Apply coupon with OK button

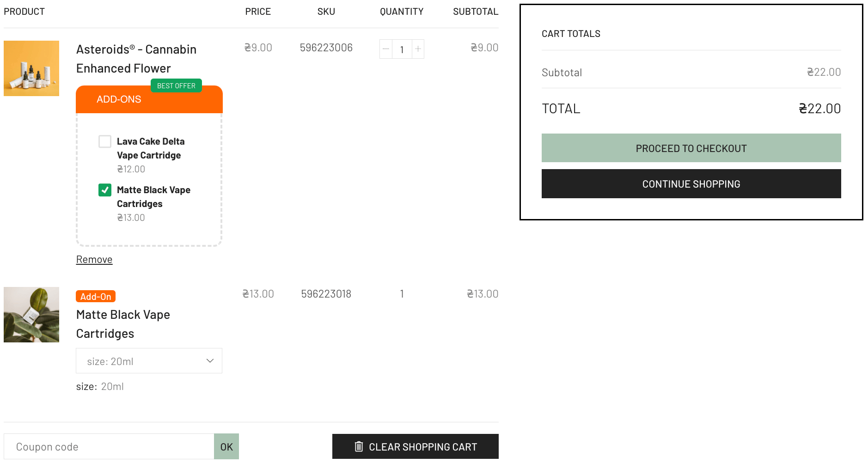tap(226, 447)
